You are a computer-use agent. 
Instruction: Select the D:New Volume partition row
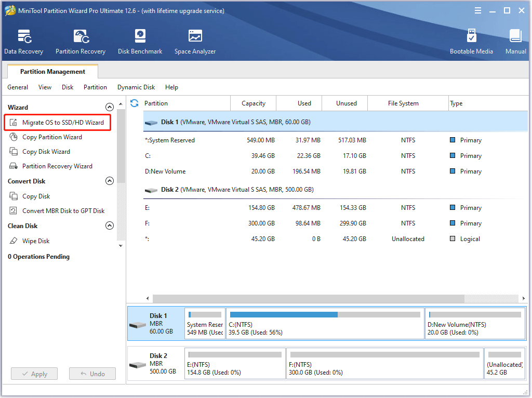tap(336, 171)
